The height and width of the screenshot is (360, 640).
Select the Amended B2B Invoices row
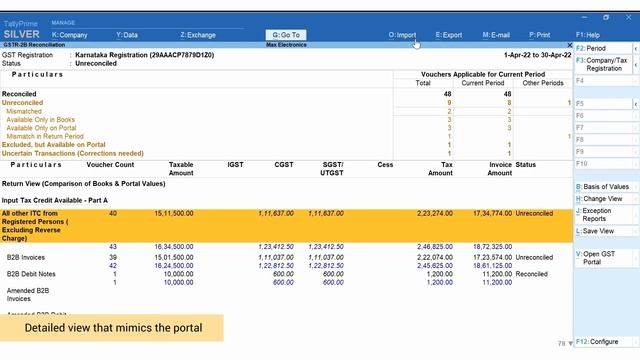[287, 295]
